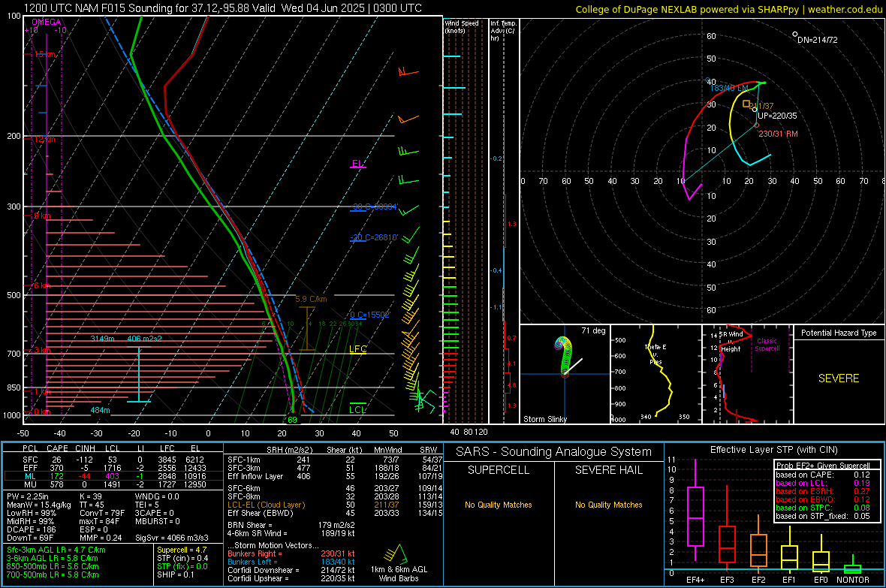Click the green 'based on STPC:' row
The height and width of the screenshot is (588, 886).
(823, 508)
